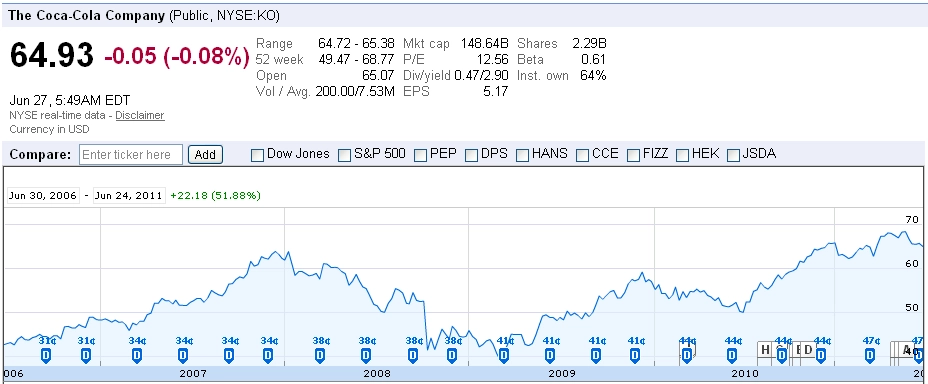Click the first 34¢ dividend marker
The image size is (928, 384).
(137, 356)
